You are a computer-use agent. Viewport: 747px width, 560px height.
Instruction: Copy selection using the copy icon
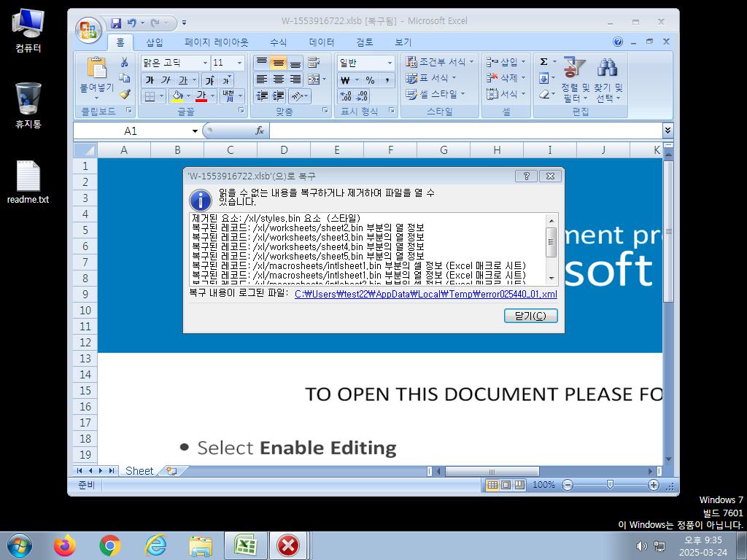click(124, 78)
